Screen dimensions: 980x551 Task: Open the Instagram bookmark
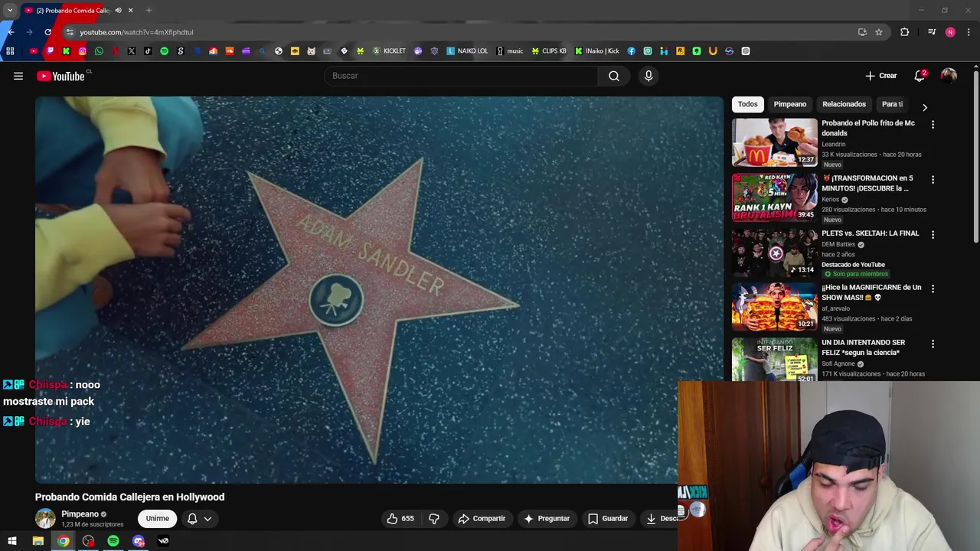click(x=83, y=51)
